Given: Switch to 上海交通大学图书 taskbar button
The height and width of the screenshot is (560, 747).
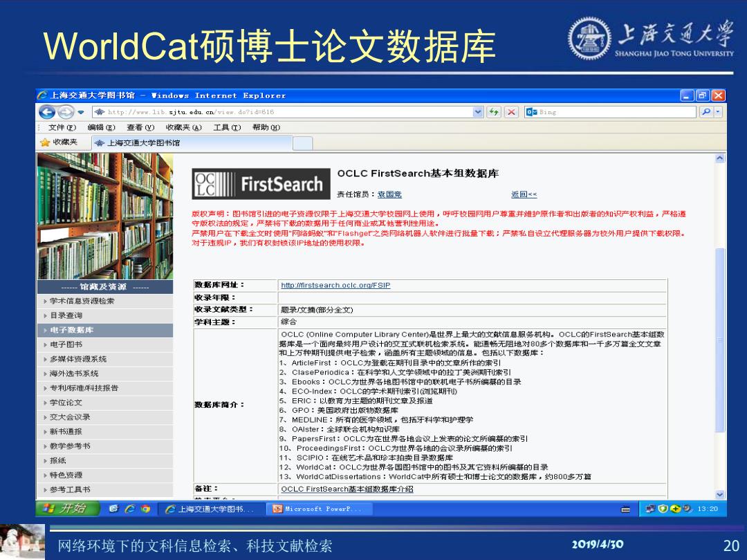Looking at the screenshot, I should click(211, 509).
